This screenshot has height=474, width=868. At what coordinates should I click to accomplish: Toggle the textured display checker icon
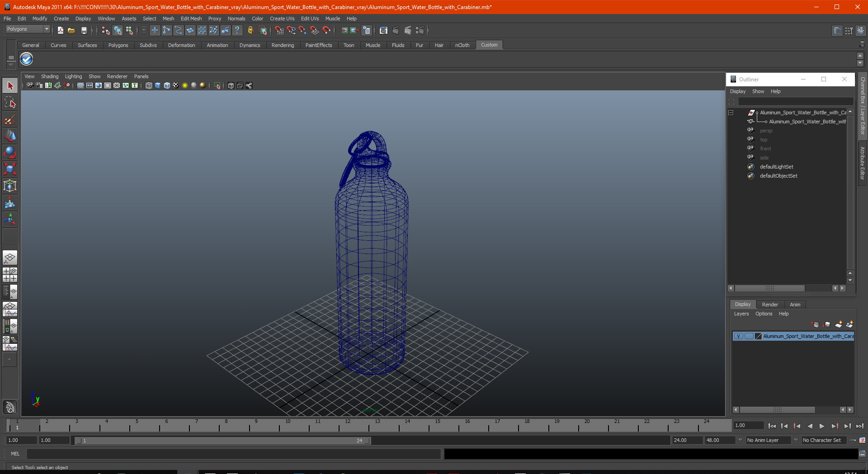(176, 85)
